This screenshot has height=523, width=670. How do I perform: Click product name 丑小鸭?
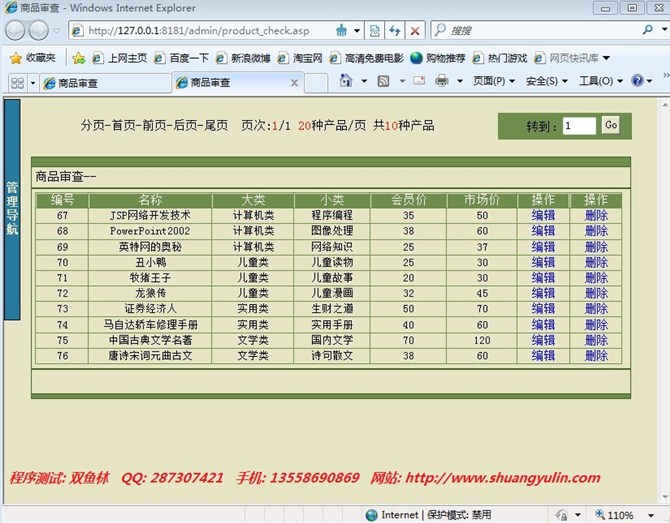[x=150, y=262]
